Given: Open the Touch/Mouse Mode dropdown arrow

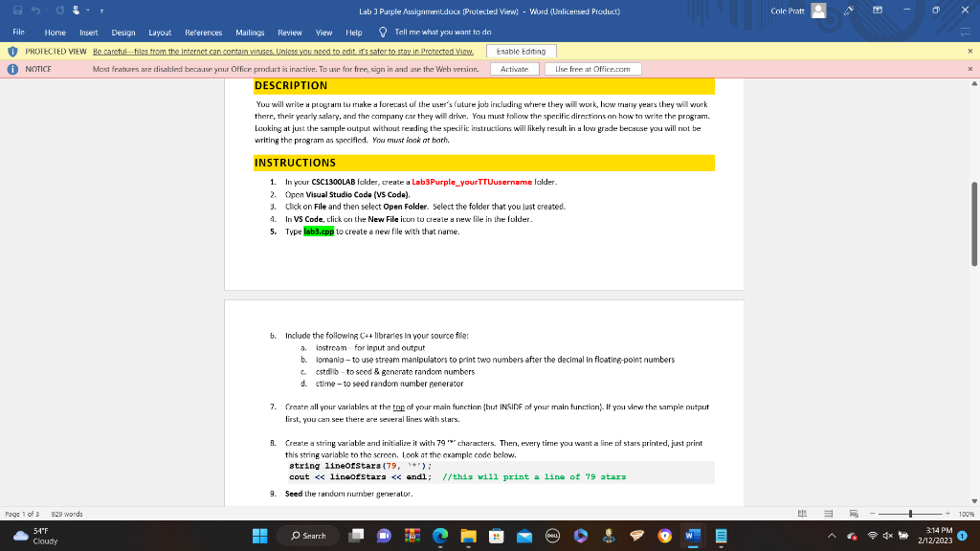Looking at the screenshot, I should tap(87, 11).
